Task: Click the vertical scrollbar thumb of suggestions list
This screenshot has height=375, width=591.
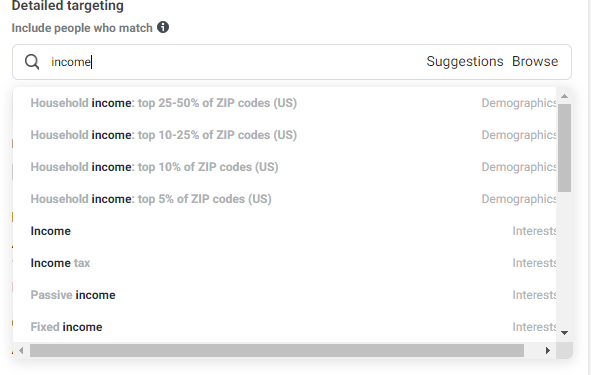Action: [564, 148]
